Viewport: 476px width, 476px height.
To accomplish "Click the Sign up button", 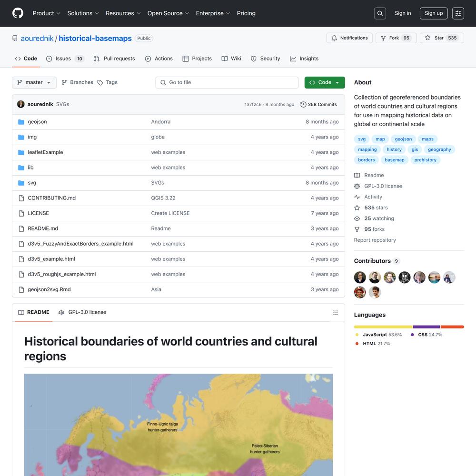I will (434, 13).
